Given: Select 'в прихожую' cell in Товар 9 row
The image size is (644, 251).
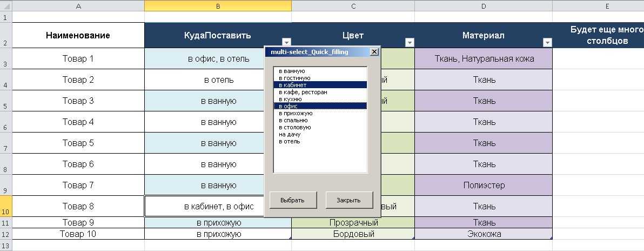Looking at the screenshot, I should tap(218, 223).
